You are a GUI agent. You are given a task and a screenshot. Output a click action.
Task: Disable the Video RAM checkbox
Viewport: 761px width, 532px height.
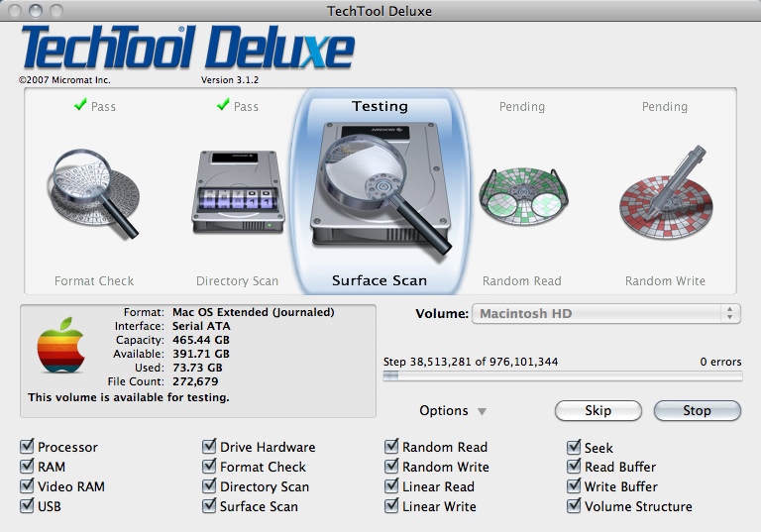pos(27,486)
